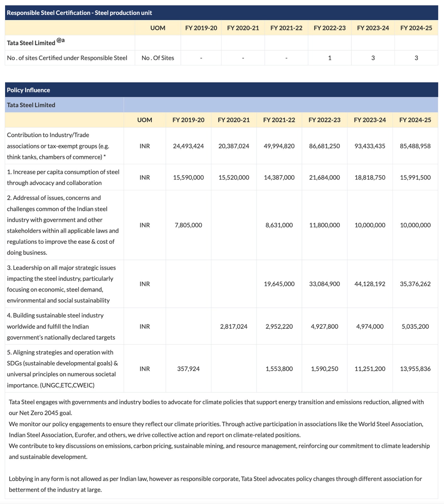Image resolution: width=444 pixels, height=504 pixels.
Task: Click the Policy Influence section header
Action: (x=28, y=90)
